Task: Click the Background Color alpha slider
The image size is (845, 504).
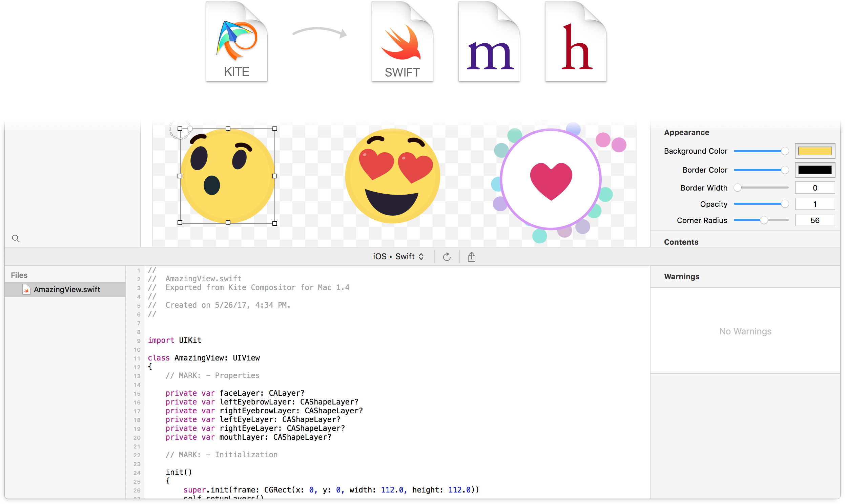Action: click(761, 151)
